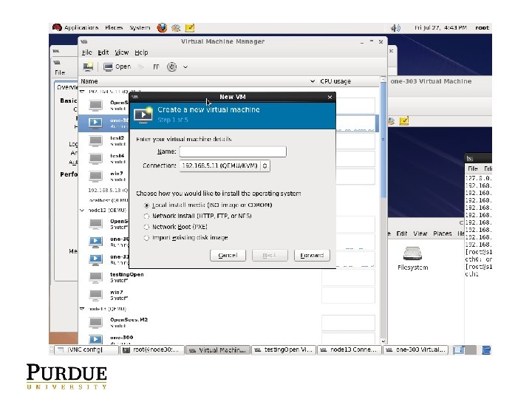This screenshot has width=532, height=399.
Task: Click the selected running one-30 VM icon
Action: click(x=95, y=123)
